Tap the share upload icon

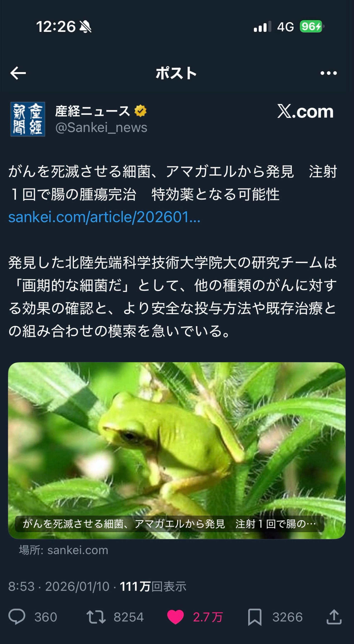[334, 616]
